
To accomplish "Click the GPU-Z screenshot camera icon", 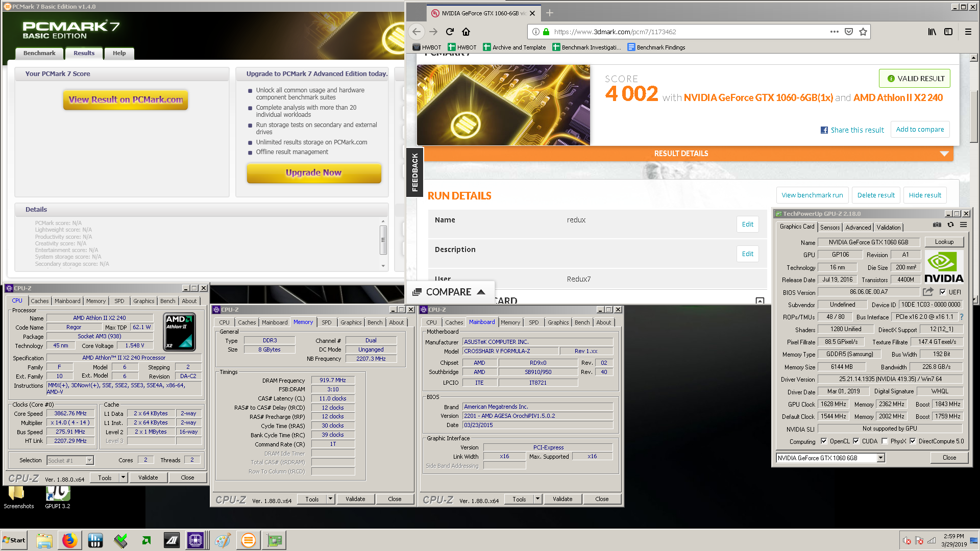I will (937, 225).
